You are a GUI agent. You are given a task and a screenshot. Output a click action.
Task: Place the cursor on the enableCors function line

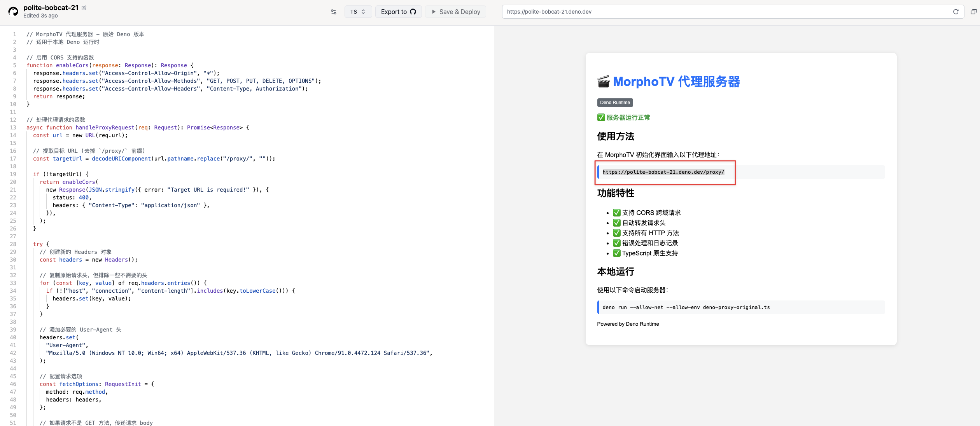click(x=110, y=65)
